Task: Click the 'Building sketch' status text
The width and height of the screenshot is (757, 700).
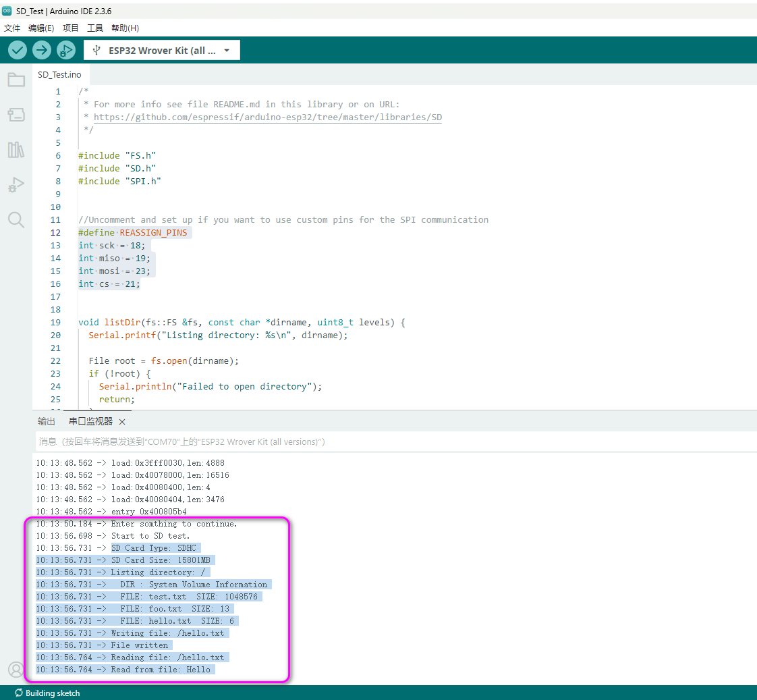Action: coord(53,693)
